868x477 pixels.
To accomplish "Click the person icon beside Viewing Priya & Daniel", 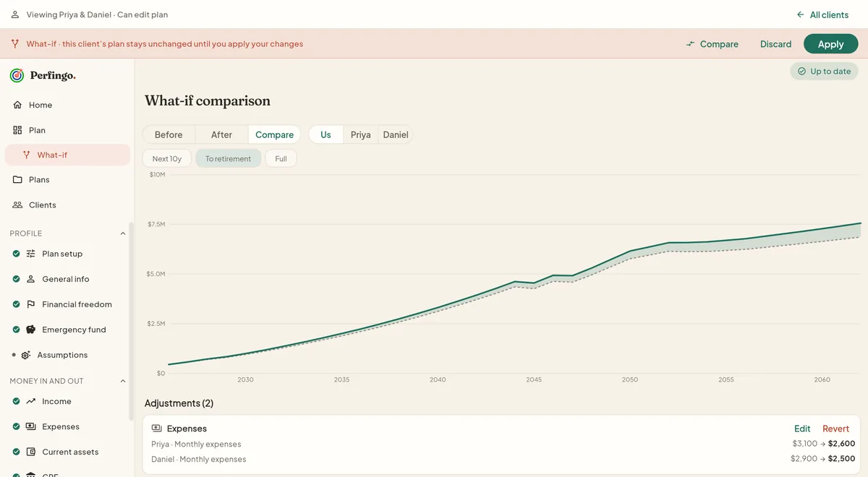I will (x=14, y=14).
